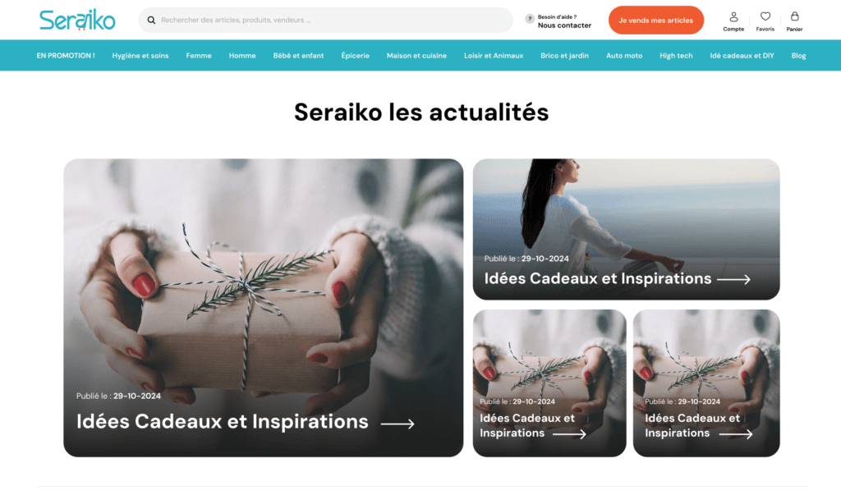Screen dimensions: 841x504
Task: Click the search magnifier icon
Action: click(x=151, y=21)
